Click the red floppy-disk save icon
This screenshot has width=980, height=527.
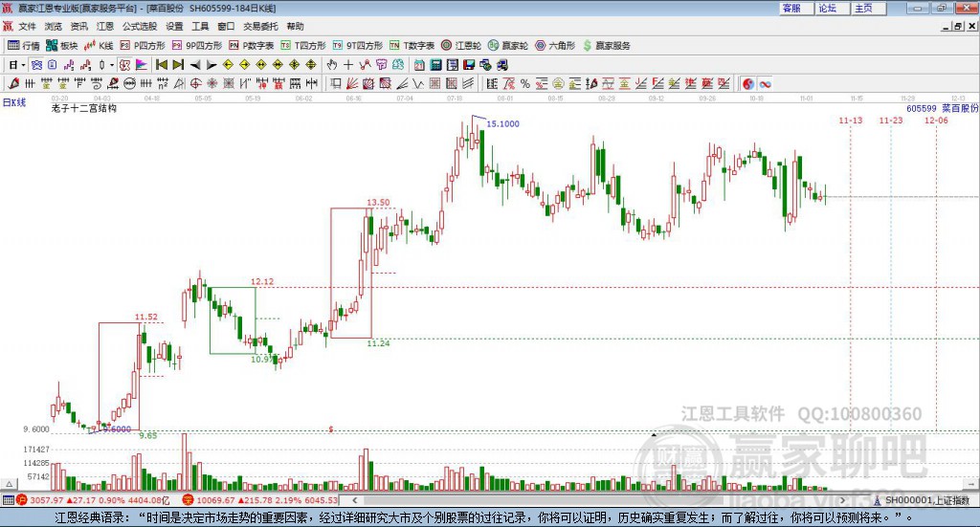[x=469, y=65]
